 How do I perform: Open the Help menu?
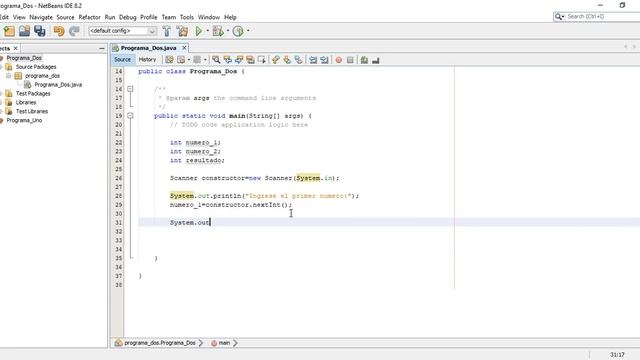230,17
